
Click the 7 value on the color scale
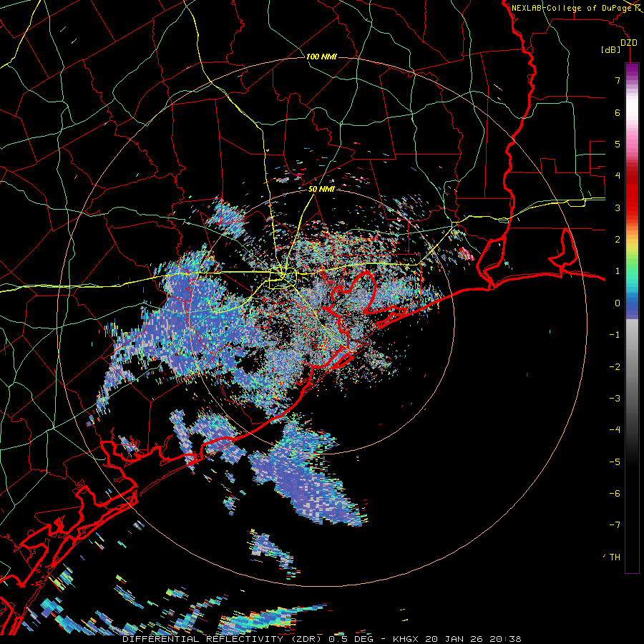[x=618, y=80]
